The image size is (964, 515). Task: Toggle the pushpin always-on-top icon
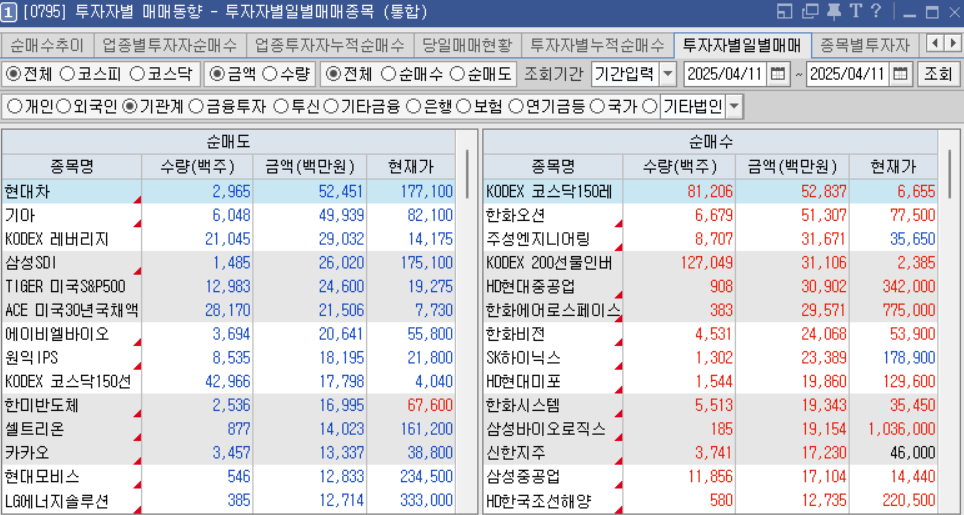(834, 11)
